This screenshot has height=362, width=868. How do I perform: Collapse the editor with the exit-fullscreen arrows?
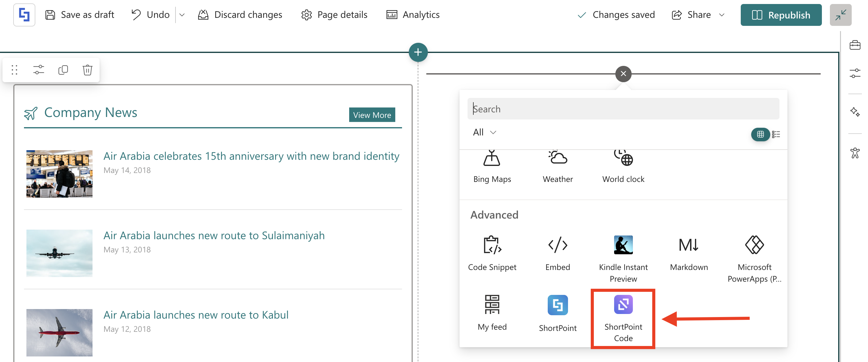click(840, 15)
